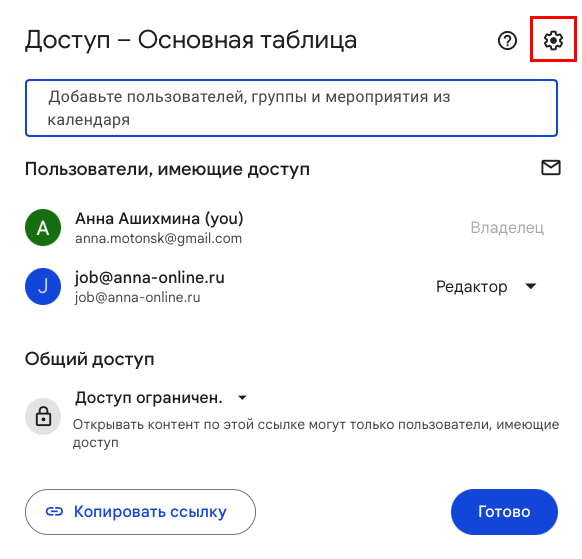The height and width of the screenshot is (559, 582).
Task: Click the Готово button
Action: point(504,511)
